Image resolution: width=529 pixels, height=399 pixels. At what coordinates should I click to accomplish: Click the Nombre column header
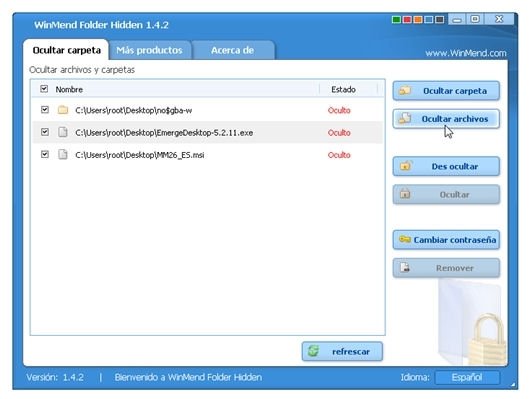pyautogui.click(x=69, y=89)
